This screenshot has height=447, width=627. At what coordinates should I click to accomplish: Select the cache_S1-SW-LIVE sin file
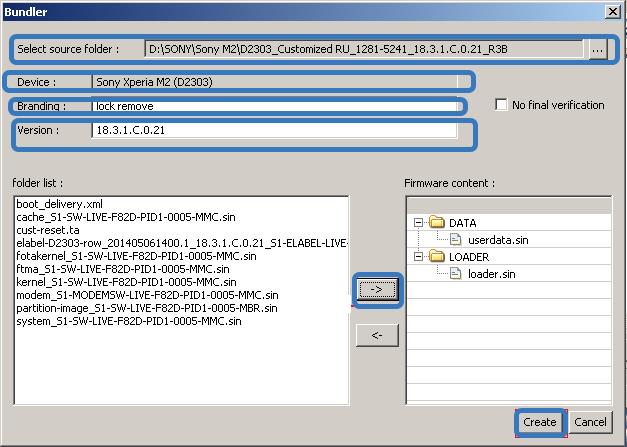(x=126, y=217)
